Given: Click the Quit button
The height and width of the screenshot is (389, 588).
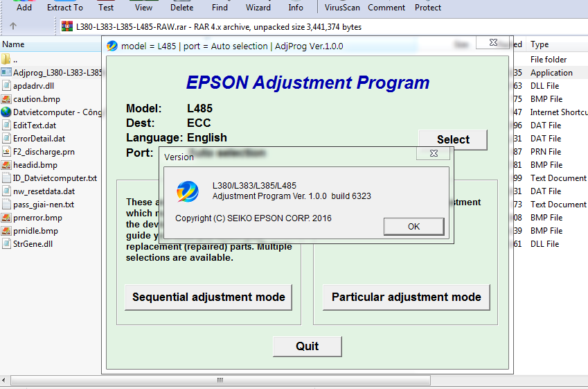Looking at the screenshot, I should 307,346.
